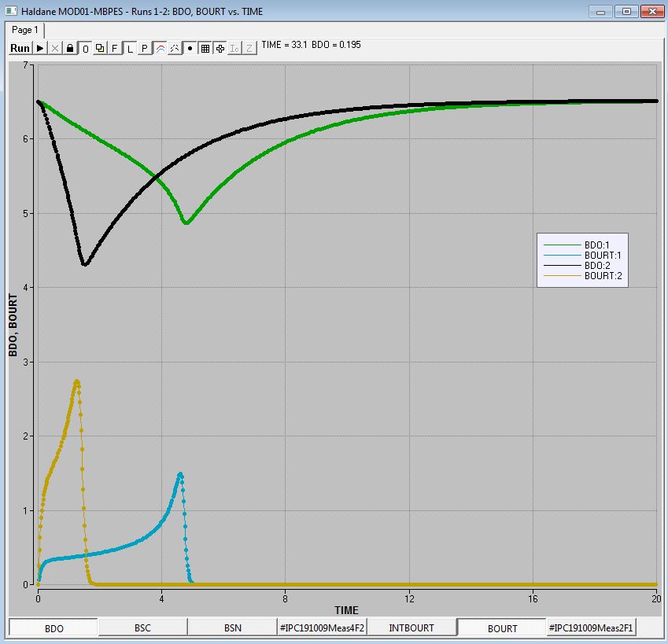668x644 pixels.
Task: Toggle the grid icon in toolbar
Action: 205,49
